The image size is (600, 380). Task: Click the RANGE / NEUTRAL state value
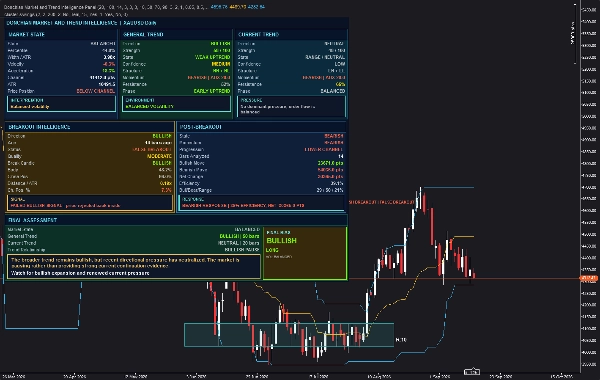click(325, 57)
